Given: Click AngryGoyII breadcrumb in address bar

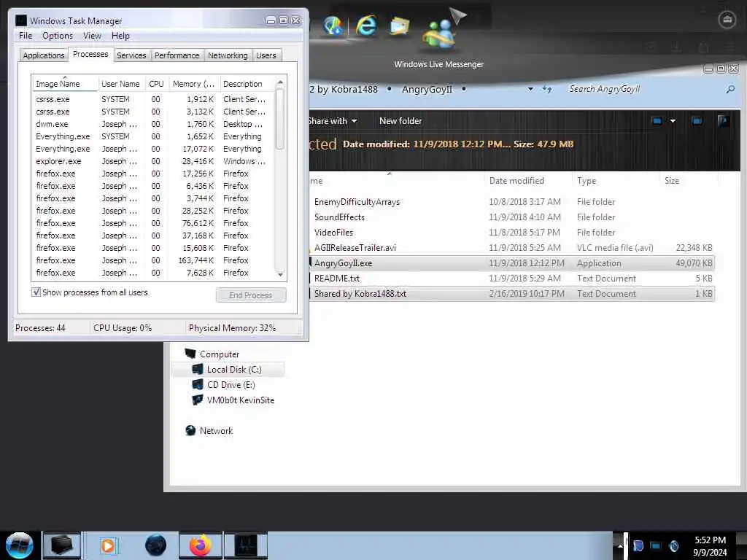Looking at the screenshot, I should pyautogui.click(x=427, y=89).
